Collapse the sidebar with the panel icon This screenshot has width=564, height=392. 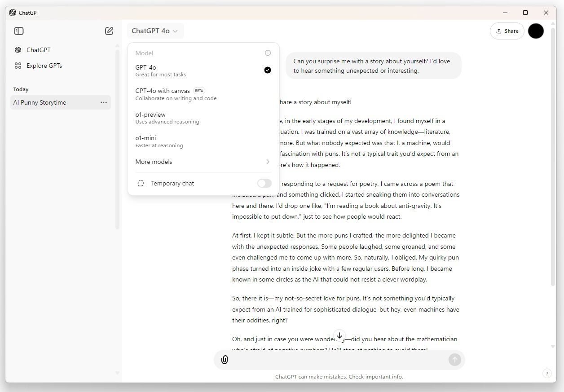[19, 31]
